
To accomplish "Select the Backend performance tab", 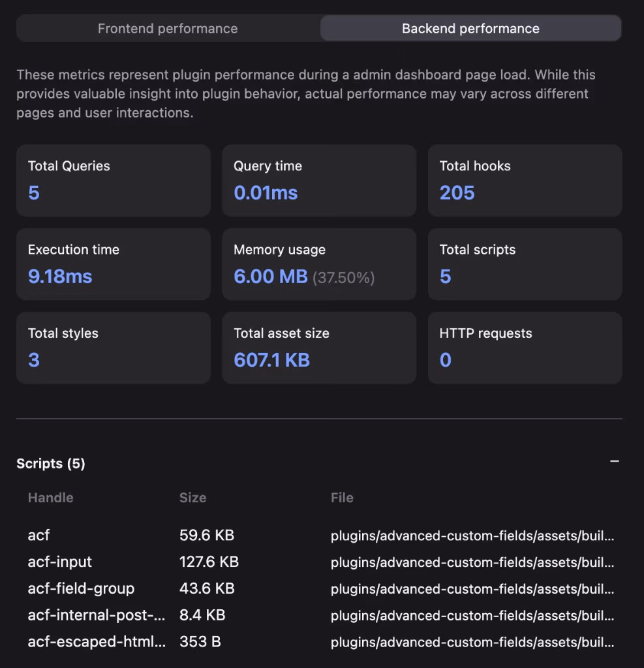I will point(470,29).
